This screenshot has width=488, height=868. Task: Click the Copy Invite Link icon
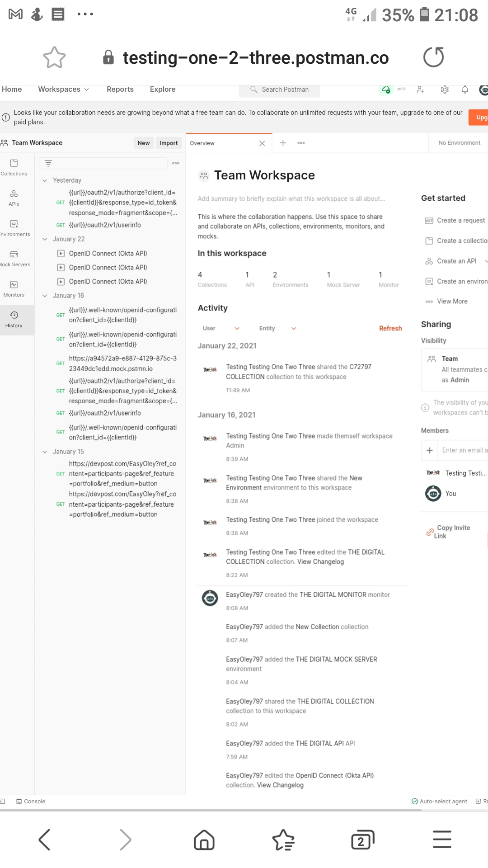click(430, 532)
